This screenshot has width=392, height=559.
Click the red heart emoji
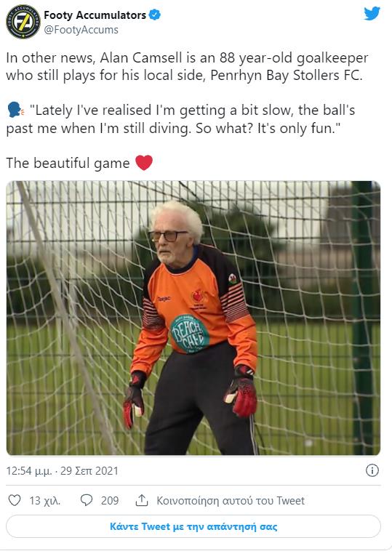(144, 163)
